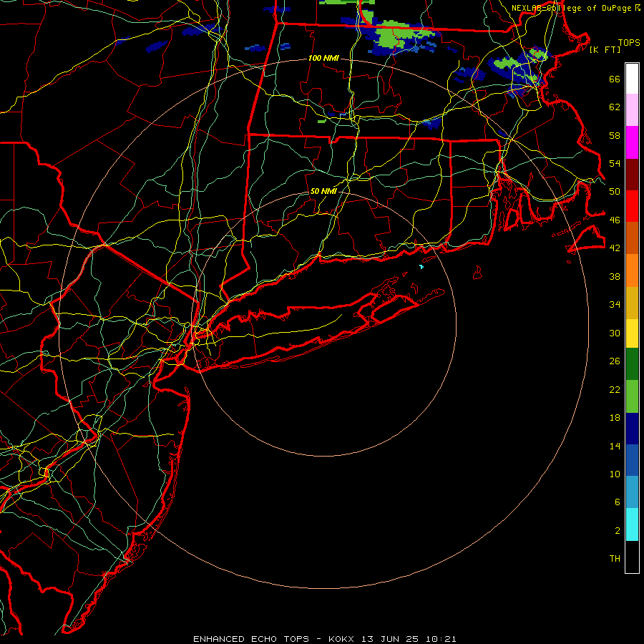The image size is (644, 644).
Task: Click the 'ENHANCED ECHO TOPS' product title
Action: pyautogui.click(x=251, y=639)
